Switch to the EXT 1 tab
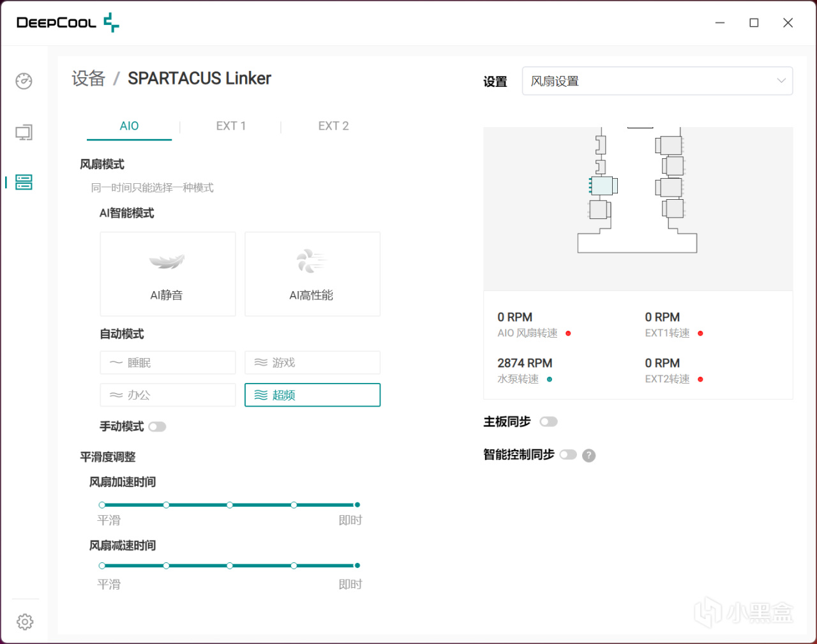817x644 pixels. (231, 126)
